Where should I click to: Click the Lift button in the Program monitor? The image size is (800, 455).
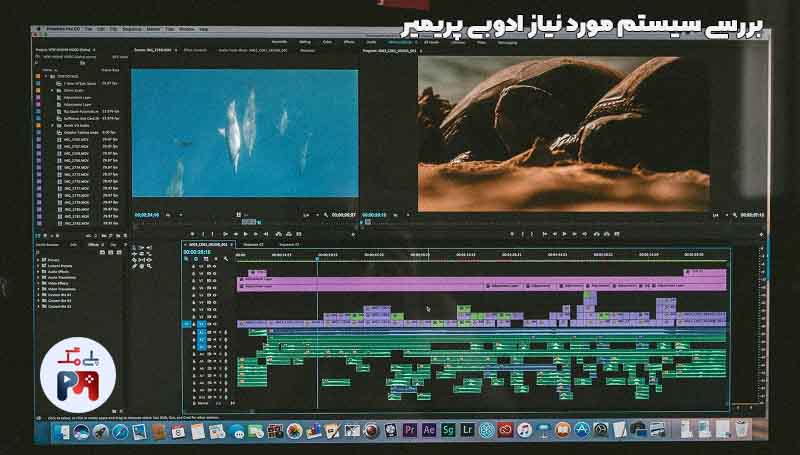pyautogui.click(x=596, y=234)
